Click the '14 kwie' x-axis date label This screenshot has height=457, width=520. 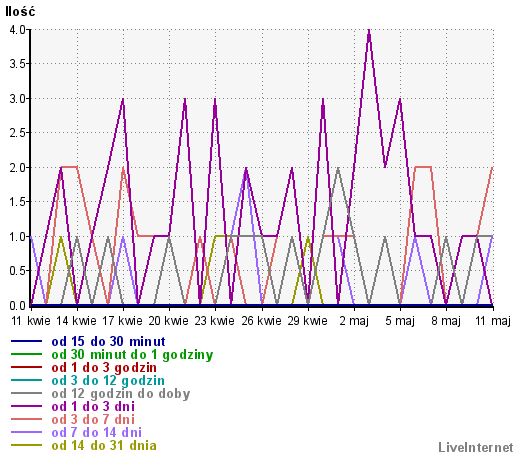pos(77,321)
